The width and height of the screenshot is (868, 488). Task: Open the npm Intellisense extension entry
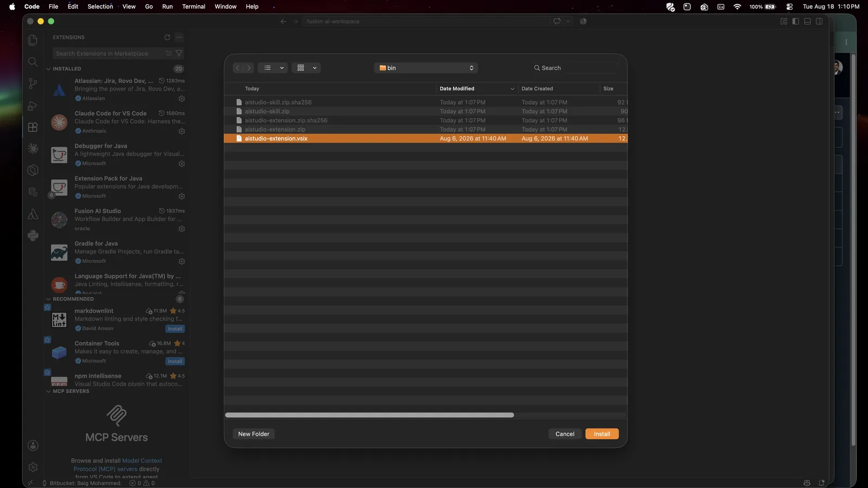[x=117, y=379]
